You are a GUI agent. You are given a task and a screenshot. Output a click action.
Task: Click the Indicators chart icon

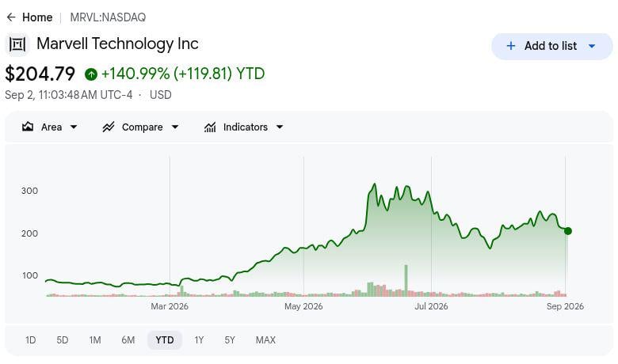(210, 127)
